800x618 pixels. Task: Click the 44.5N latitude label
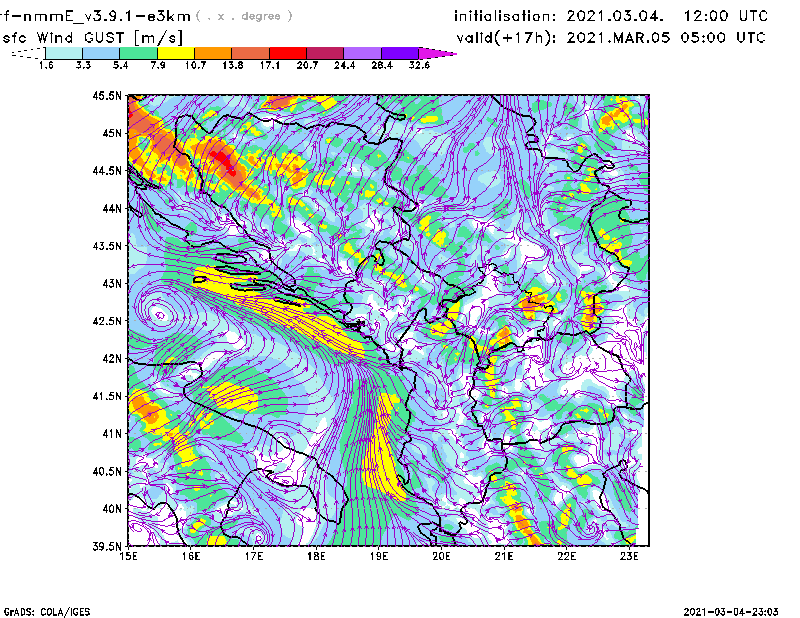(x=107, y=170)
